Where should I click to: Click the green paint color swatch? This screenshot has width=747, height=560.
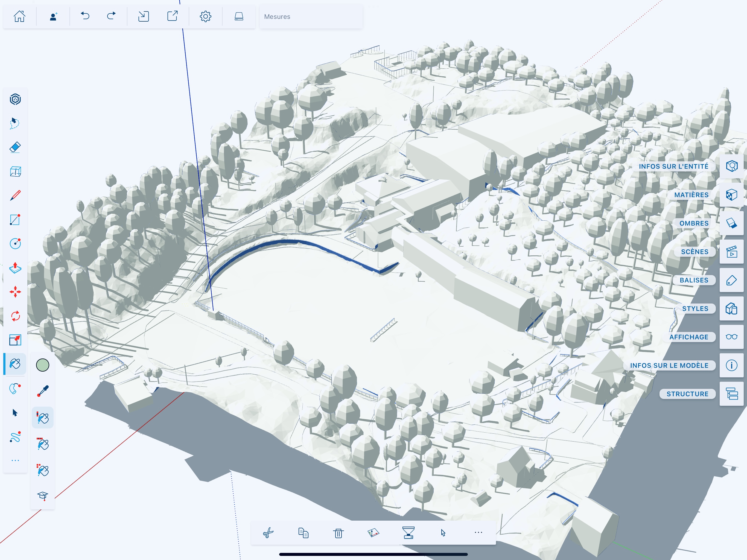(43, 365)
